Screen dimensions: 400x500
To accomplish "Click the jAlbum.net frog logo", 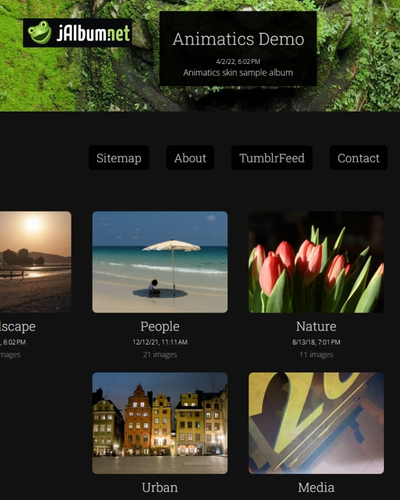I will [78, 33].
